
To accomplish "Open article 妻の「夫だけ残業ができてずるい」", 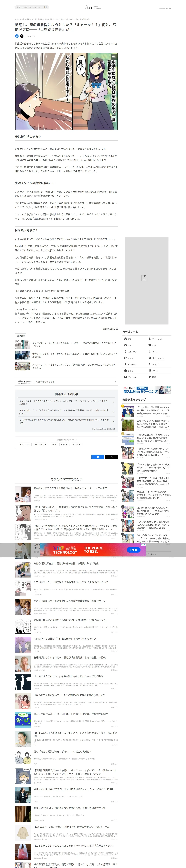I will 66,758.
